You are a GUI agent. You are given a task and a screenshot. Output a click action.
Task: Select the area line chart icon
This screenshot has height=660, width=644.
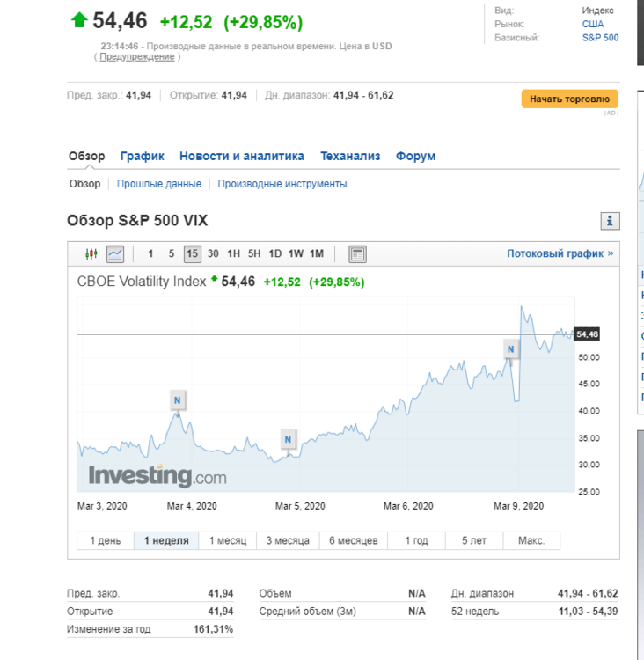pos(115,253)
